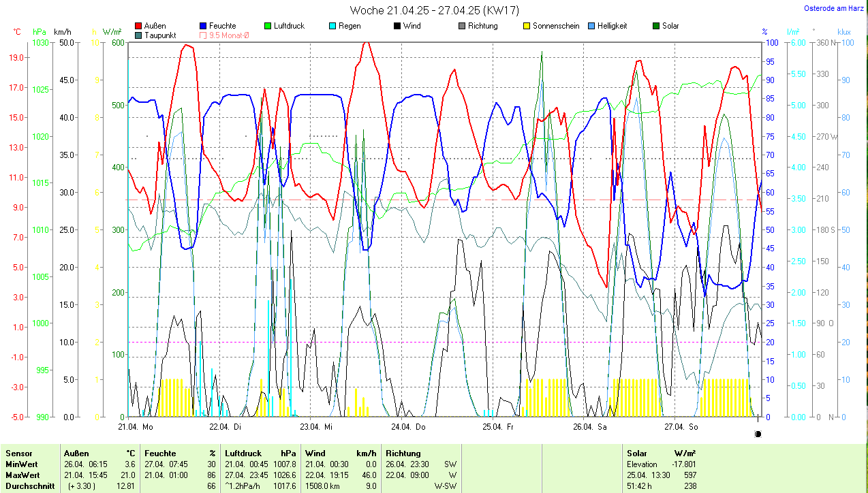Select the black Wind legend marker
The image size is (868, 493).
point(397,26)
